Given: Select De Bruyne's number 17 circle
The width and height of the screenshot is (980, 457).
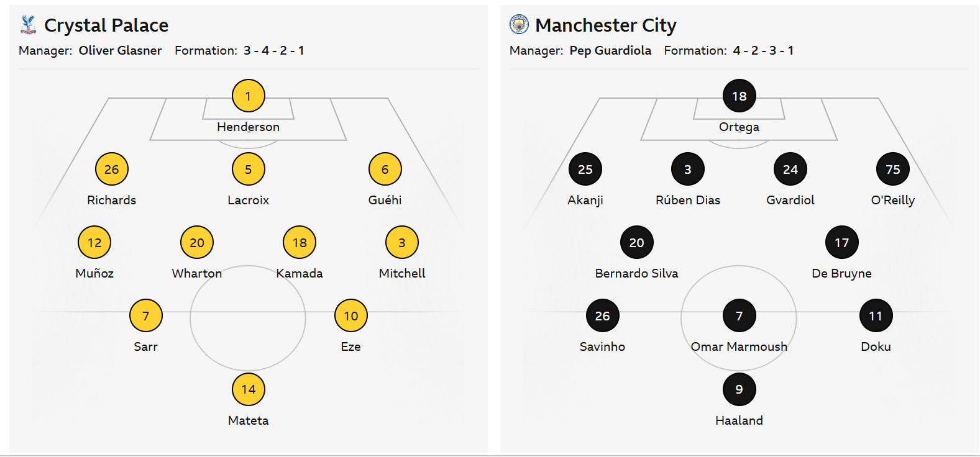Looking at the screenshot, I should click(x=842, y=243).
